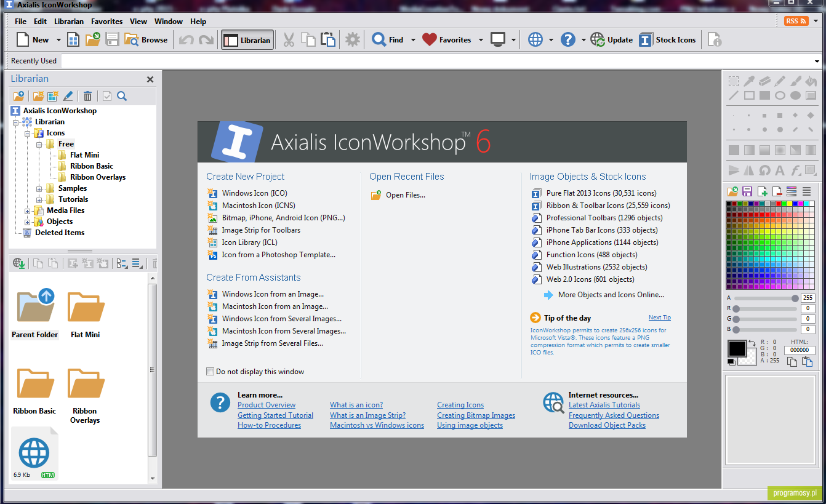
Task: Open the View menu
Action: click(x=138, y=21)
